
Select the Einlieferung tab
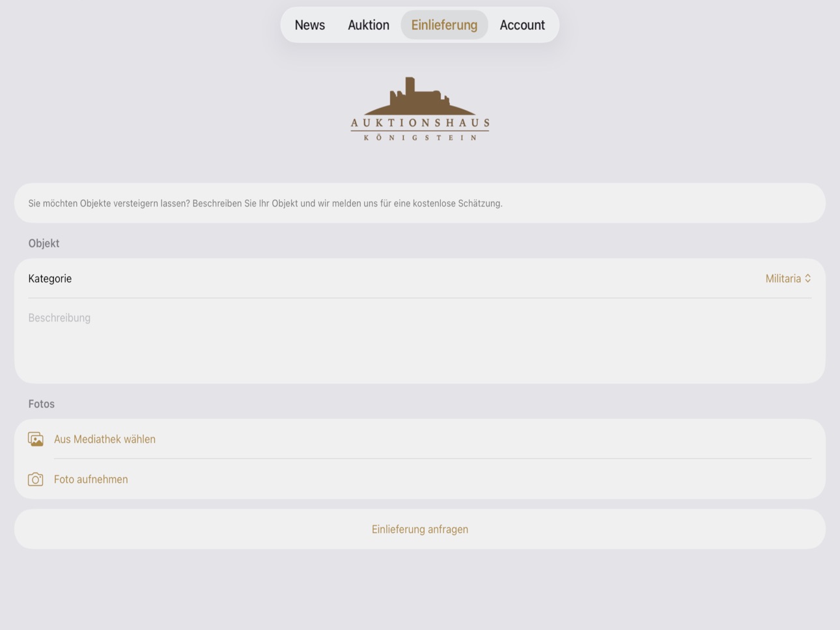pyautogui.click(x=444, y=25)
